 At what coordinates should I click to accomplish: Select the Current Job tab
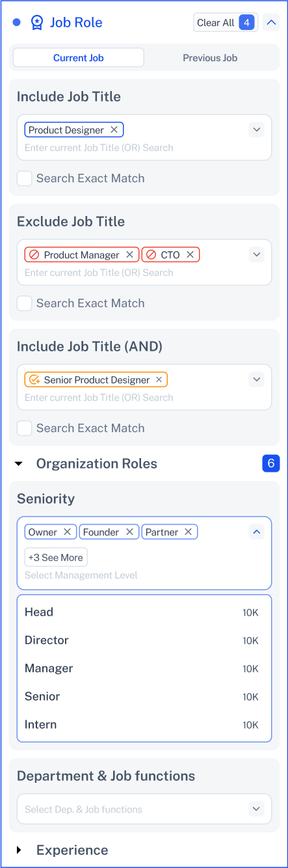(x=79, y=58)
